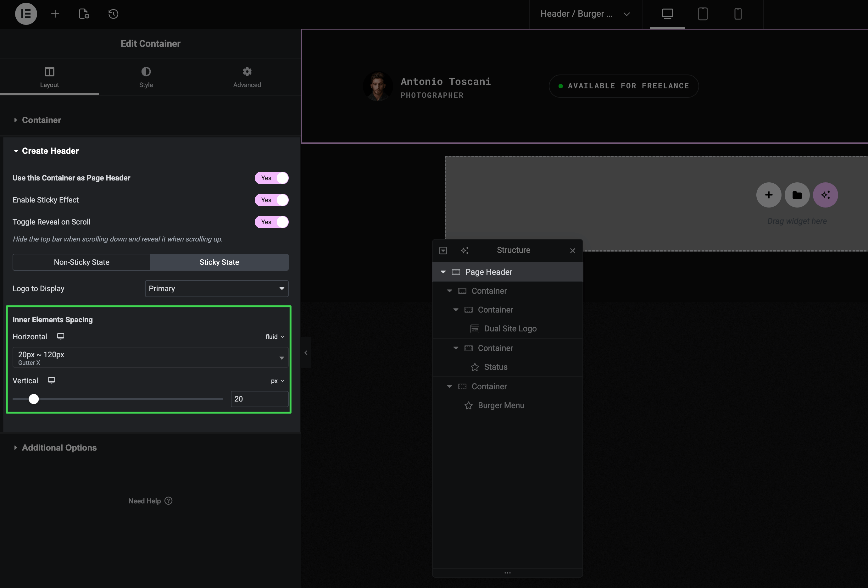Switch to mobile preview mode
This screenshot has height=588, width=868.
click(x=738, y=14)
